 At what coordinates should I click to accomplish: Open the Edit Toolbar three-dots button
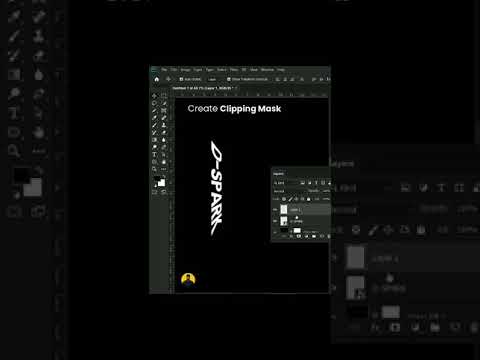(x=164, y=169)
